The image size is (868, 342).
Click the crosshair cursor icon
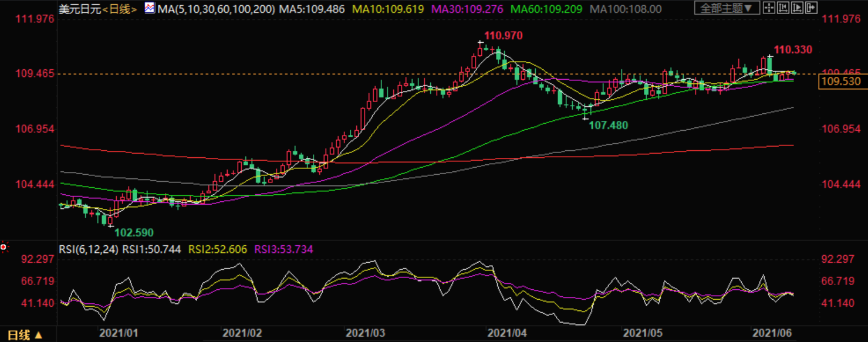click(768, 8)
